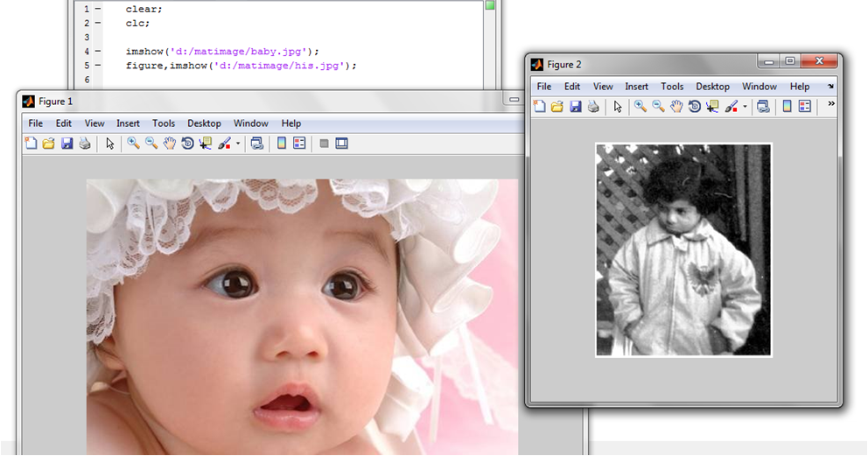Click Print Figure icon in Figure 1 toolbar

coord(85,144)
